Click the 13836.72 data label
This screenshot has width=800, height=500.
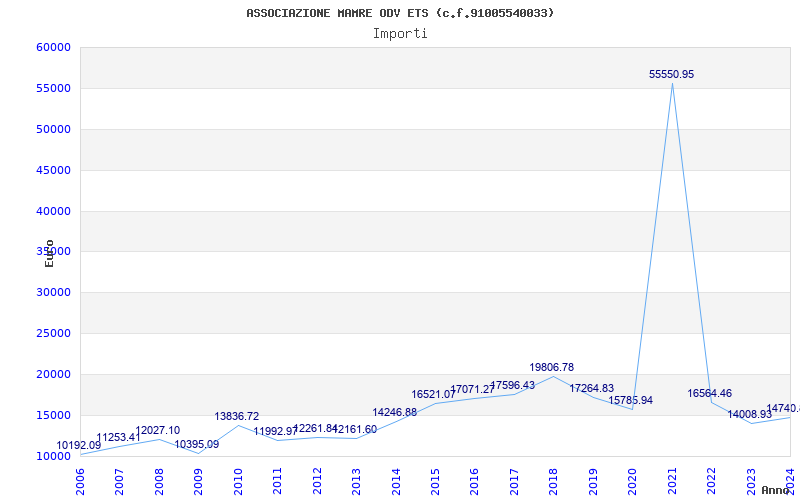click(237, 417)
